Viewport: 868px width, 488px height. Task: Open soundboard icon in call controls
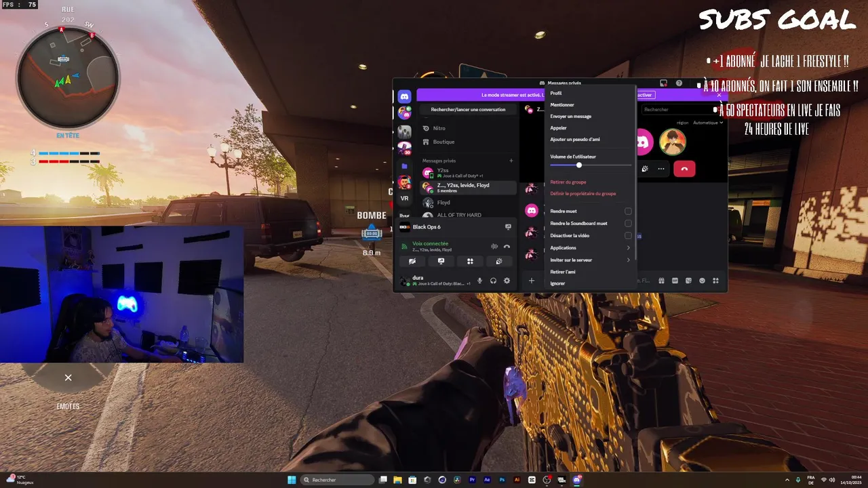tap(645, 169)
